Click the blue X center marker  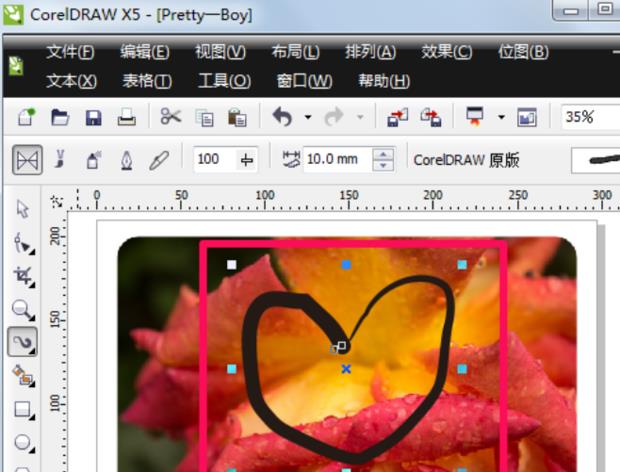click(346, 369)
